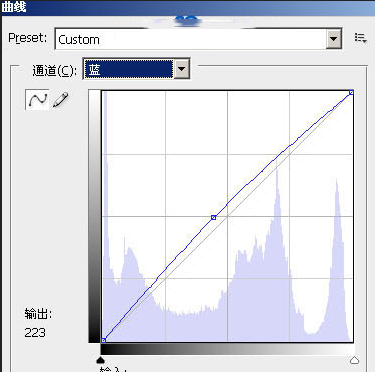Select the bottom-left curve endpoint

coord(103,340)
